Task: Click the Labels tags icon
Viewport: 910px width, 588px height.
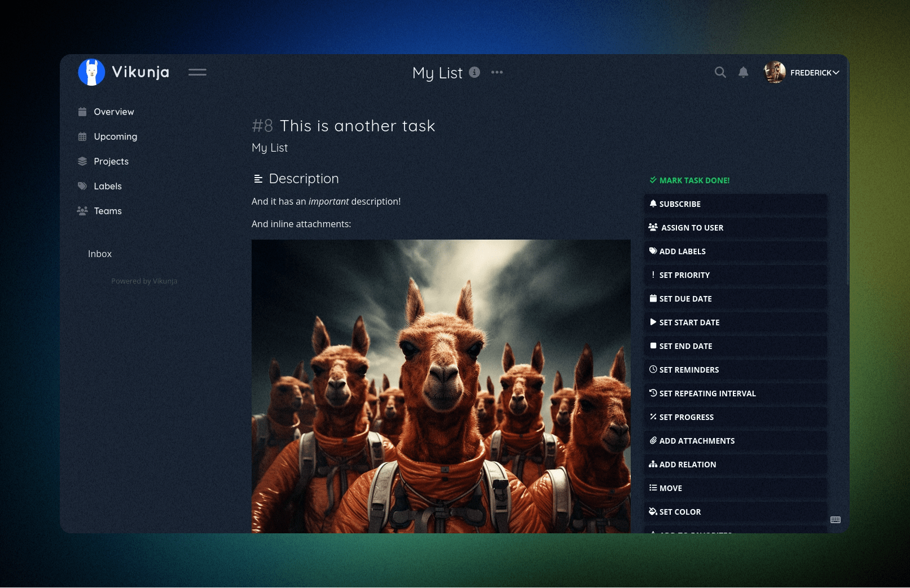Action: point(82,186)
